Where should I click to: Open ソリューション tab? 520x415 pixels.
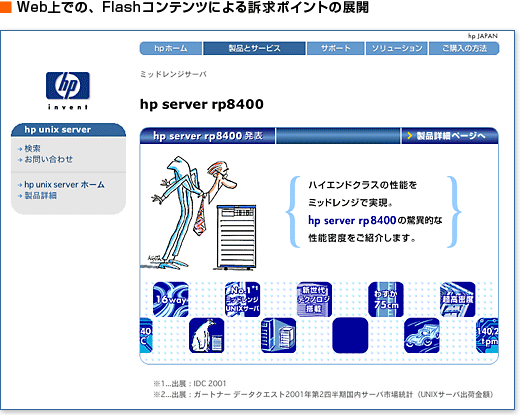pyautogui.click(x=397, y=48)
